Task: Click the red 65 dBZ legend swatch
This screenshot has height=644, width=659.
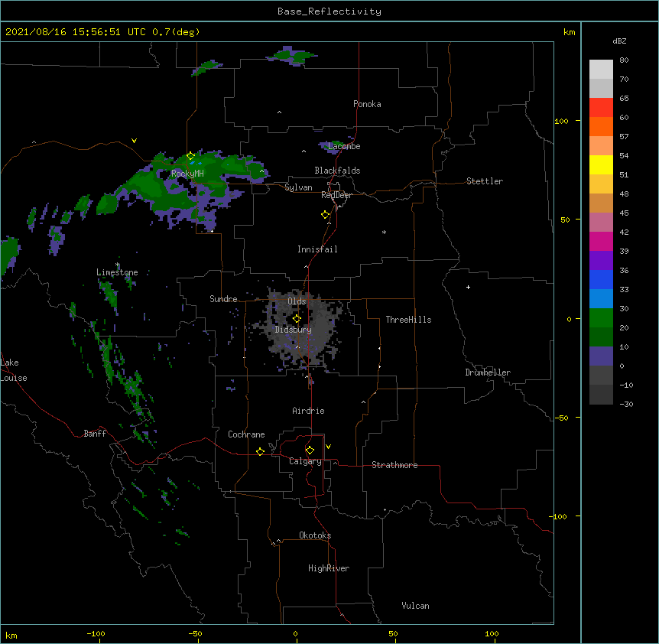Action: tap(601, 107)
